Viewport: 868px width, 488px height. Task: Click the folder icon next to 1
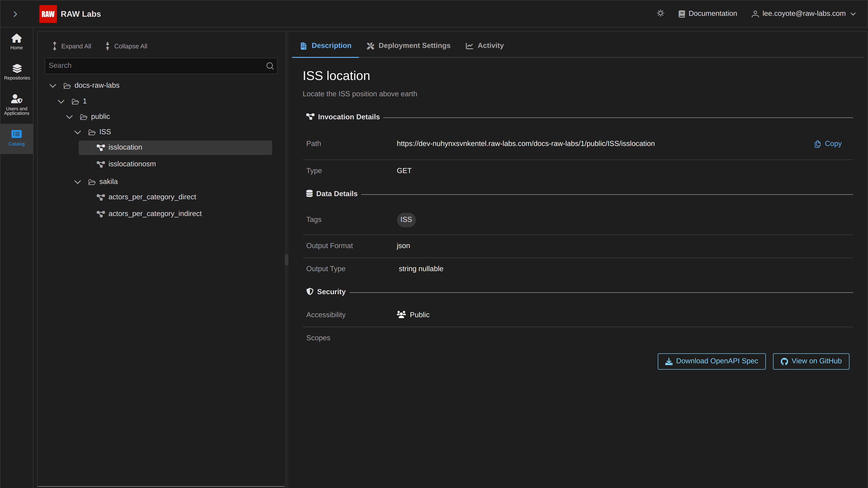tap(75, 101)
